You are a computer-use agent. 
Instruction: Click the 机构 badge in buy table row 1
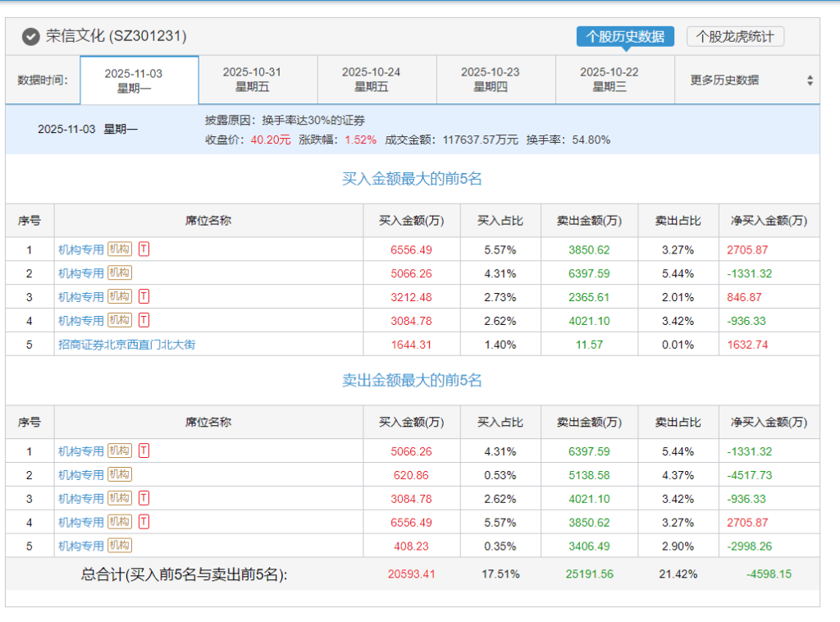point(120,249)
